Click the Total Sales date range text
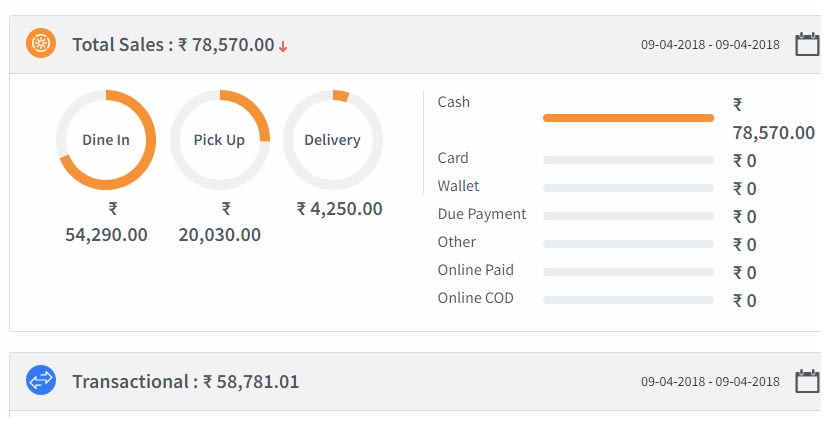The width and height of the screenshot is (840, 428). click(710, 45)
